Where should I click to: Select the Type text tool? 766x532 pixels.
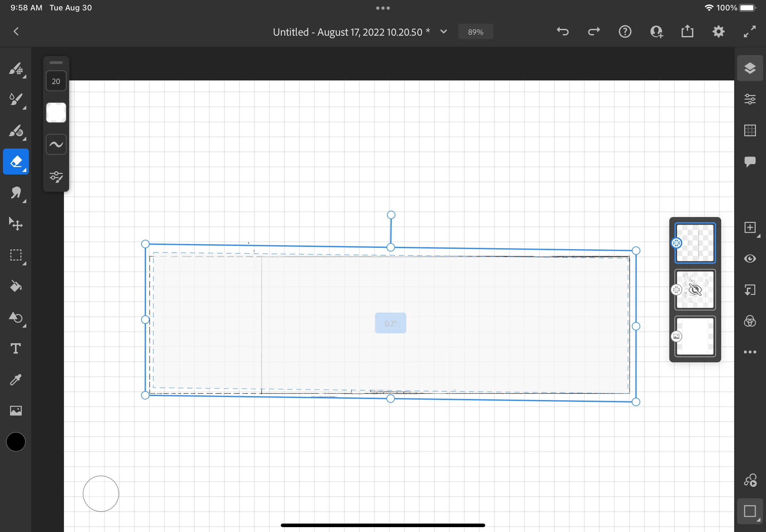click(16, 349)
